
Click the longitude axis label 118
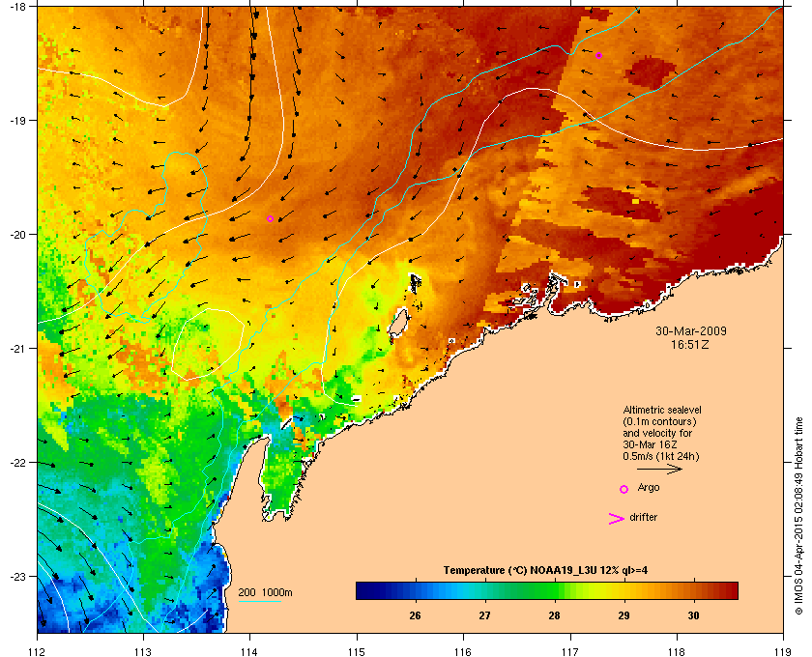[677, 652]
